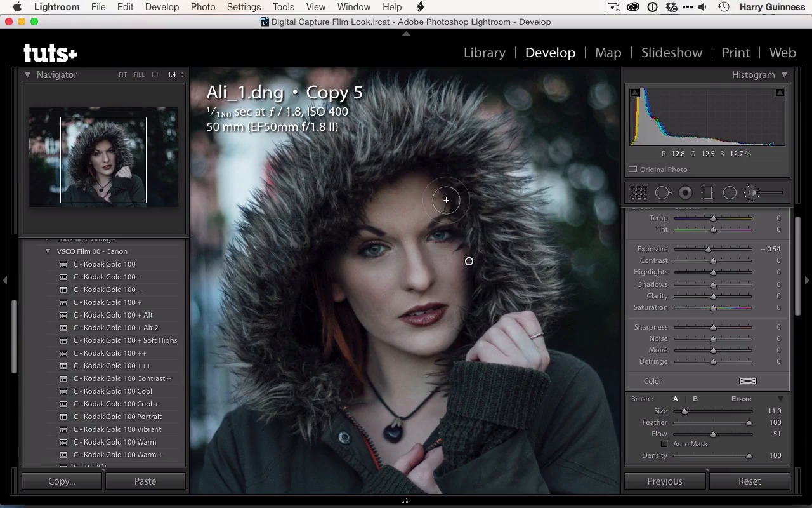This screenshot has width=812, height=508.
Task: Check the Original Photo checkbox
Action: point(632,170)
